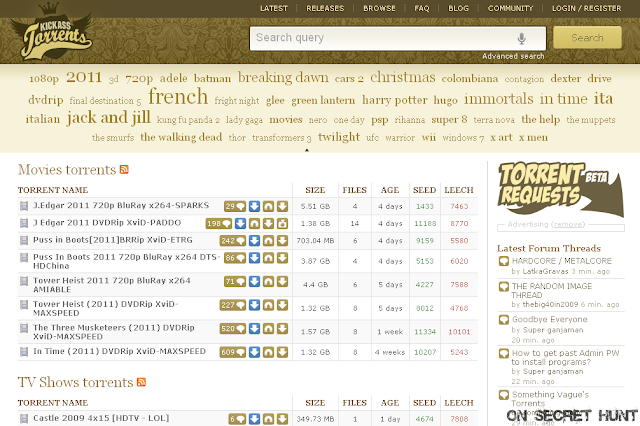
Task: Open the TV Shows torrents RSS feed icon
Action: tap(141, 382)
